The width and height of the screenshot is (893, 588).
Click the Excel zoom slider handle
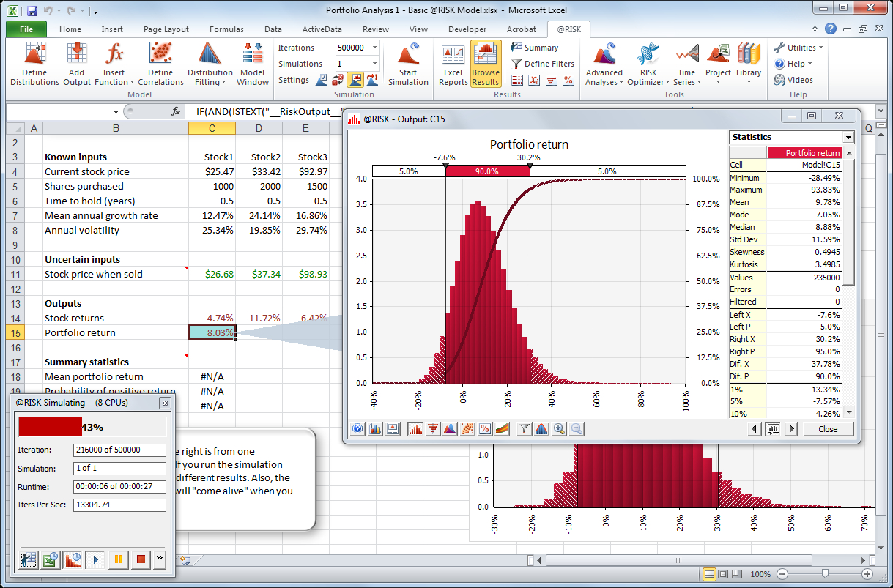tap(826, 574)
